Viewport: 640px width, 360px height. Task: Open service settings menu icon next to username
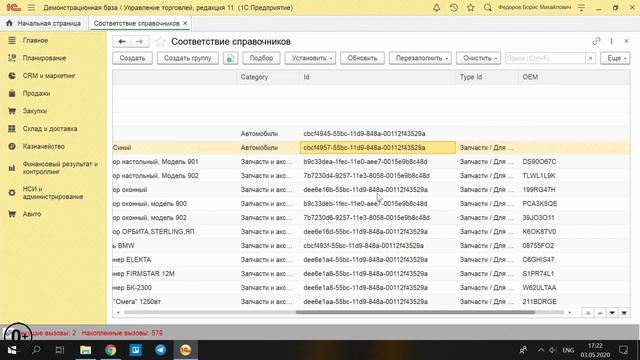tap(581, 7)
